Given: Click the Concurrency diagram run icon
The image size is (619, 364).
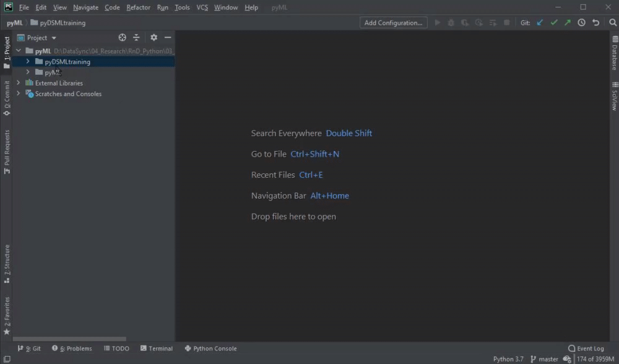Looking at the screenshot, I should coord(493,22).
